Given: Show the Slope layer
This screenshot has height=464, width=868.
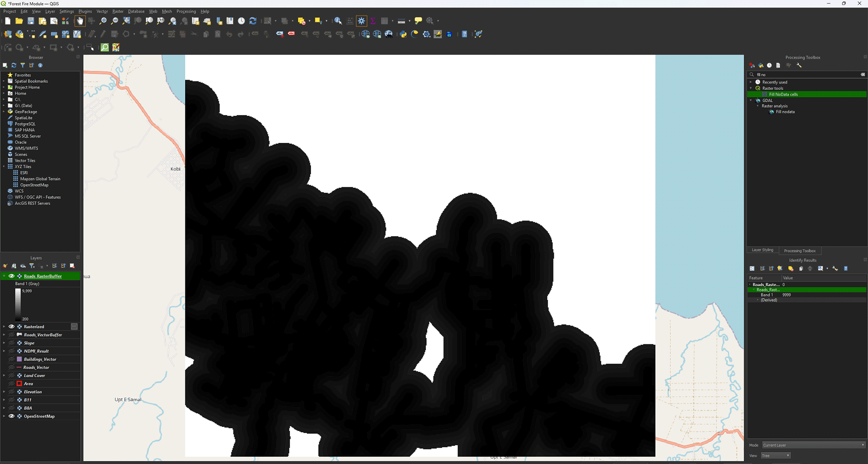Looking at the screenshot, I should coord(12,343).
